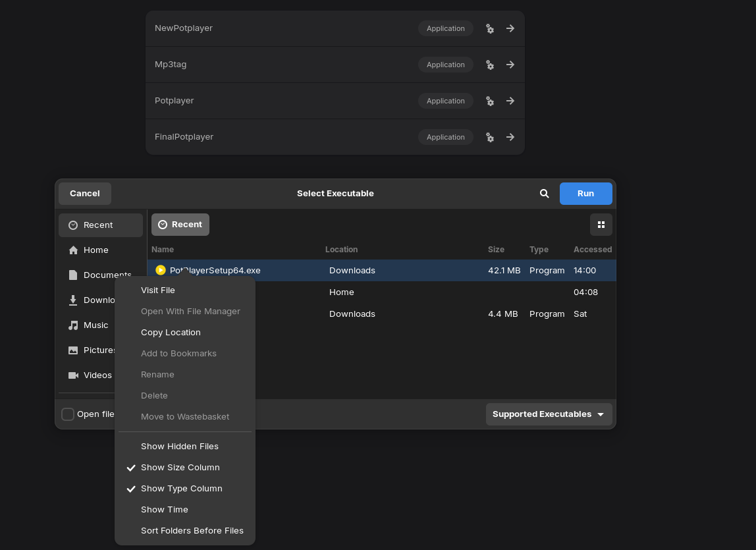Screen dimensions: 756x550
Task: Click the Mp3tag entry name
Action: 171,65
